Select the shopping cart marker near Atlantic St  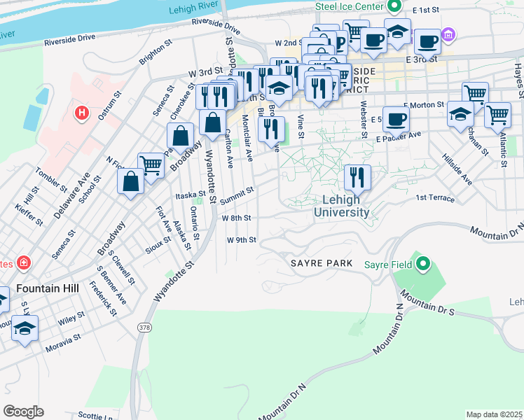[497, 116]
